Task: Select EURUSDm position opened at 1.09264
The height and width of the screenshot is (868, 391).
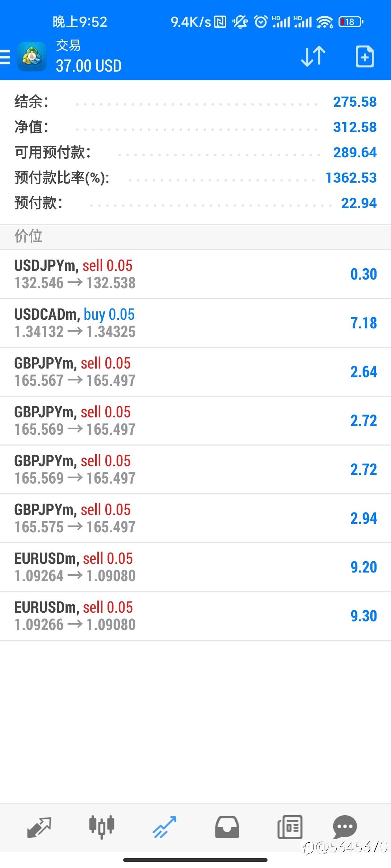Action: tap(195, 567)
